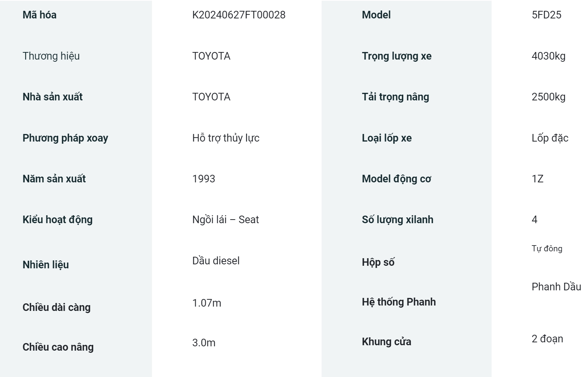The height and width of the screenshot is (377, 588).
Task: Click the Tự đông gearbox value
Action: coord(547,248)
